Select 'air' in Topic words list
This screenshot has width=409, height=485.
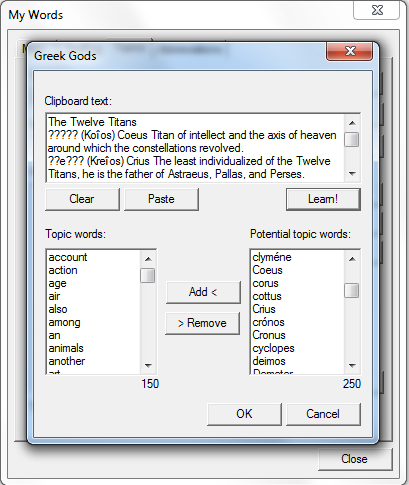(x=93, y=296)
